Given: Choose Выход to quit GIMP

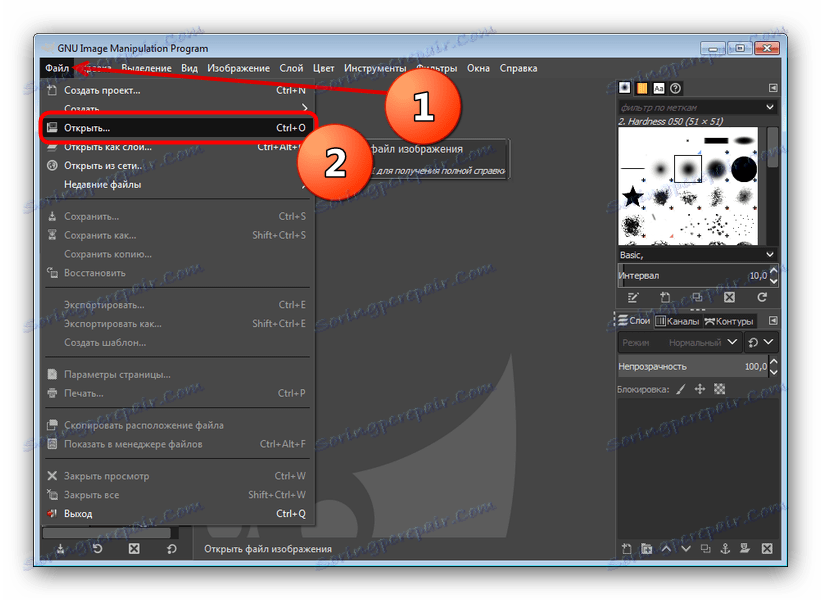Looking at the screenshot, I should point(177,514).
